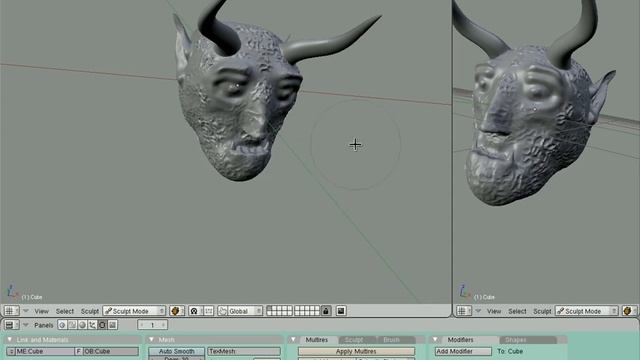Open the mesh datablock browse button left of ME:Cube
640x360 pixels.
click(11, 351)
